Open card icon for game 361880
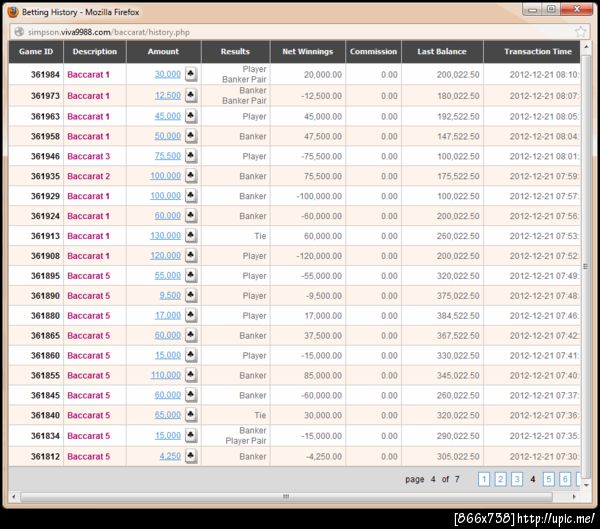 tap(191, 315)
